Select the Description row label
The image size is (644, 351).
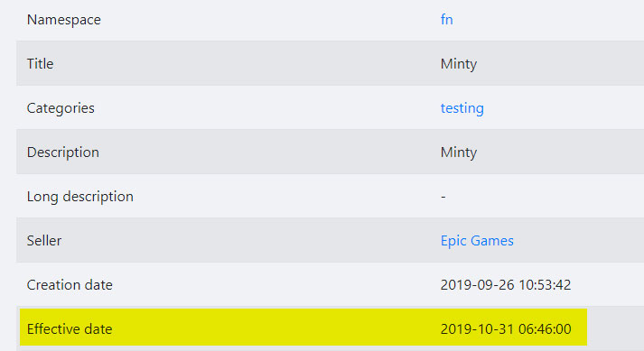click(63, 152)
